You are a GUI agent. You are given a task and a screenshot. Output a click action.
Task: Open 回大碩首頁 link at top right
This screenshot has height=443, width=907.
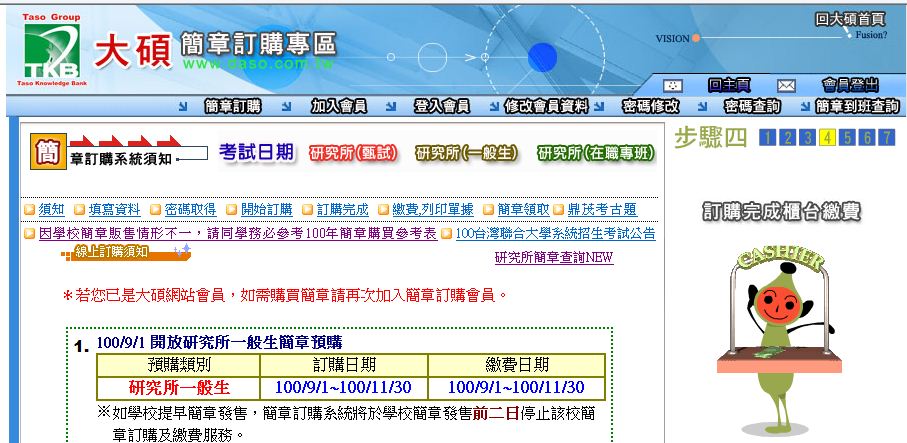[x=850, y=19]
